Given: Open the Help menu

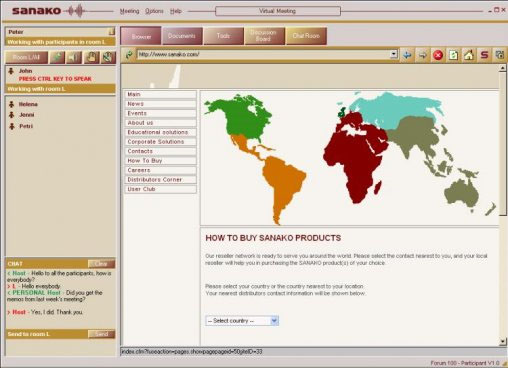Looking at the screenshot, I should [176, 11].
